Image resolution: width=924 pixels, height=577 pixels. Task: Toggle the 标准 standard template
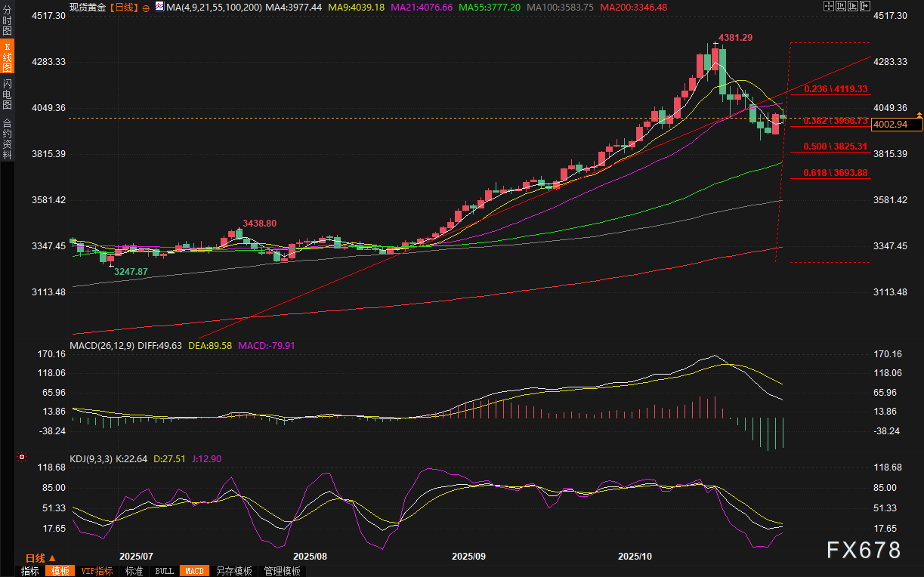(134, 571)
